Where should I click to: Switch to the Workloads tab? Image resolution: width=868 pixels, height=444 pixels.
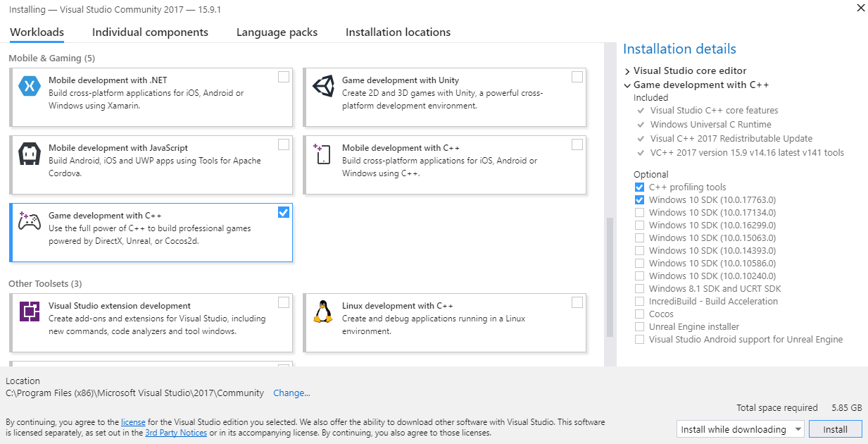(37, 32)
